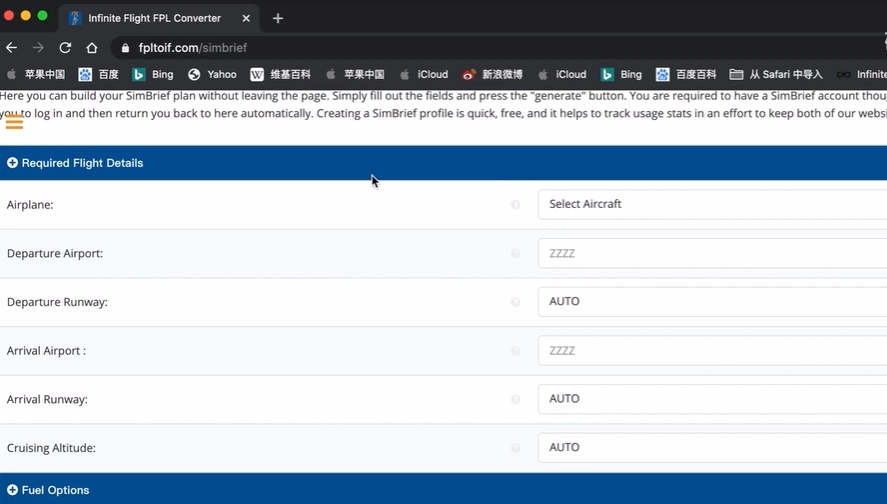Switch to Infinite Flight FPL Converter tab
887x504 pixels.
click(x=155, y=18)
